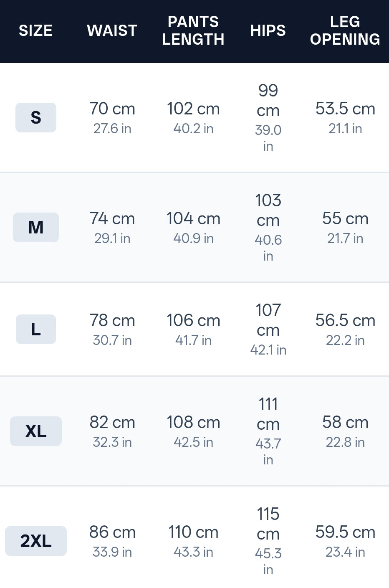This screenshot has height=588, width=389.
Task: Click the 78 cm waist value
Action: coord(112,320)
